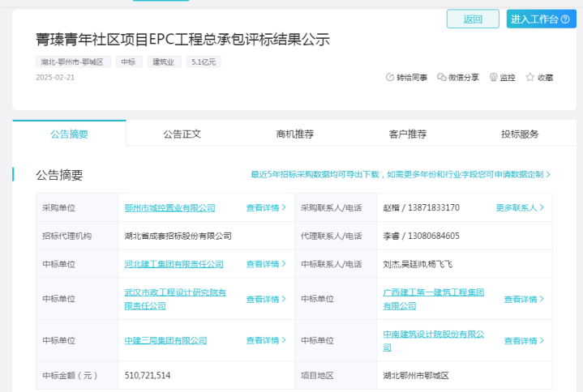
Task: Select agent contact 李睿 / 13080684605
Action: pyautogui.click(x=422, y=236)
